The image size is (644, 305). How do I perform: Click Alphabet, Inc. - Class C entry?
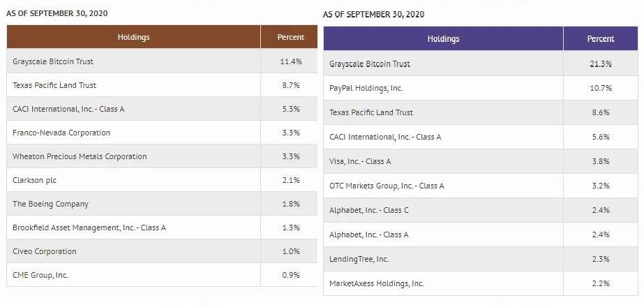coord(369,210)
